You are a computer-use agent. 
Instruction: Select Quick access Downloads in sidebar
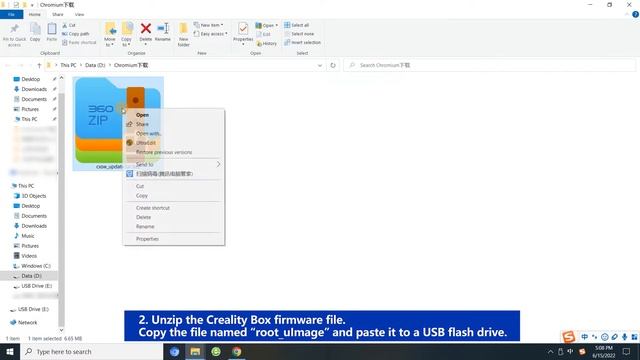coord(34,89)
